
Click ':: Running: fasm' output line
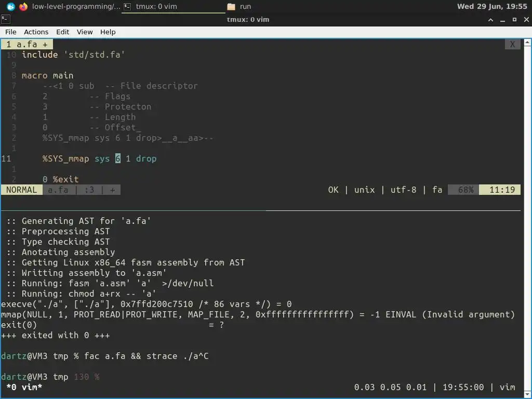coord(110,283)
